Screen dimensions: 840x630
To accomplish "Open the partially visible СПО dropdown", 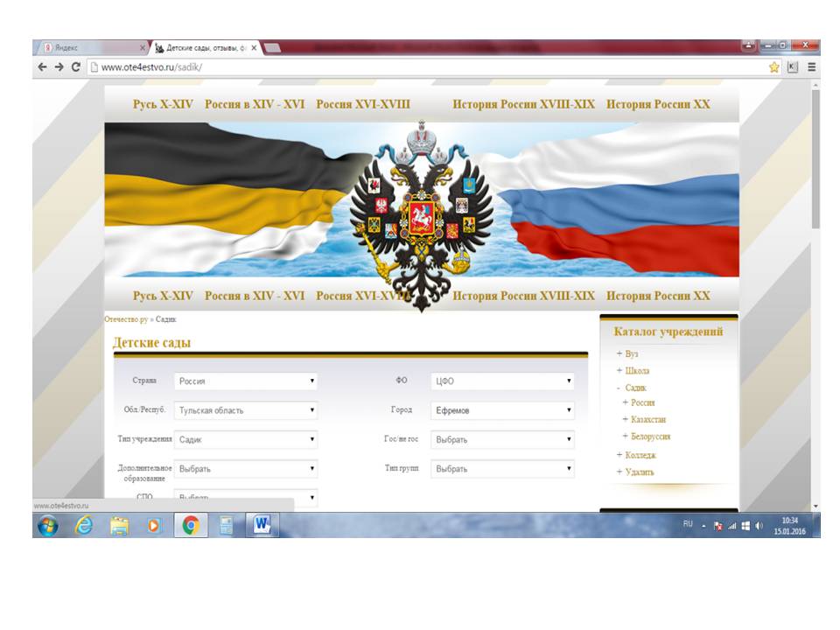I will pos(246,497).
